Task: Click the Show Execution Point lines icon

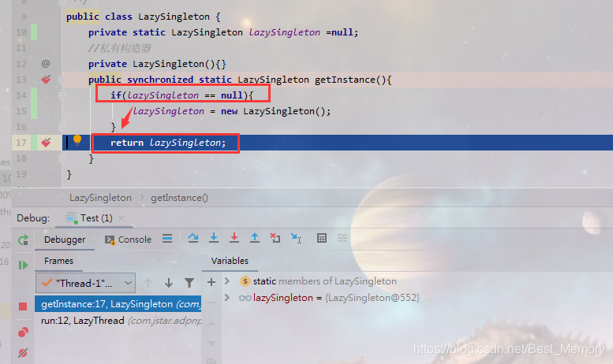Action: (x=167, y=239)
